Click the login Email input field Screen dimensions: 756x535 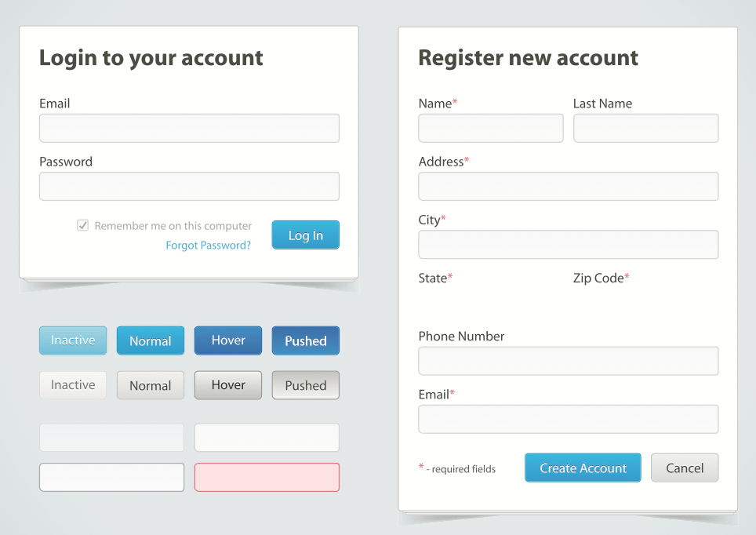tap(189, 128)
